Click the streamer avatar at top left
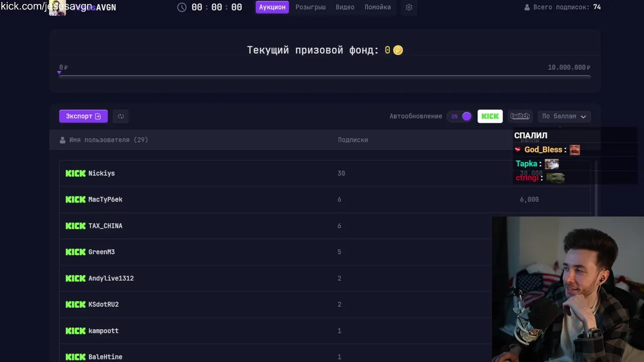The height and width of the screenshot is (362, 644). tap(57, 8)
